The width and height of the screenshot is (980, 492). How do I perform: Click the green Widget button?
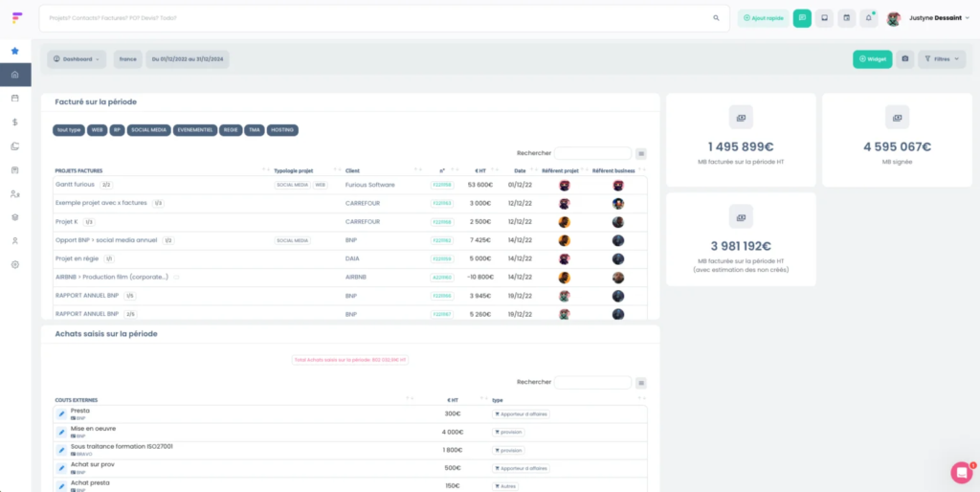coord(872,59)
